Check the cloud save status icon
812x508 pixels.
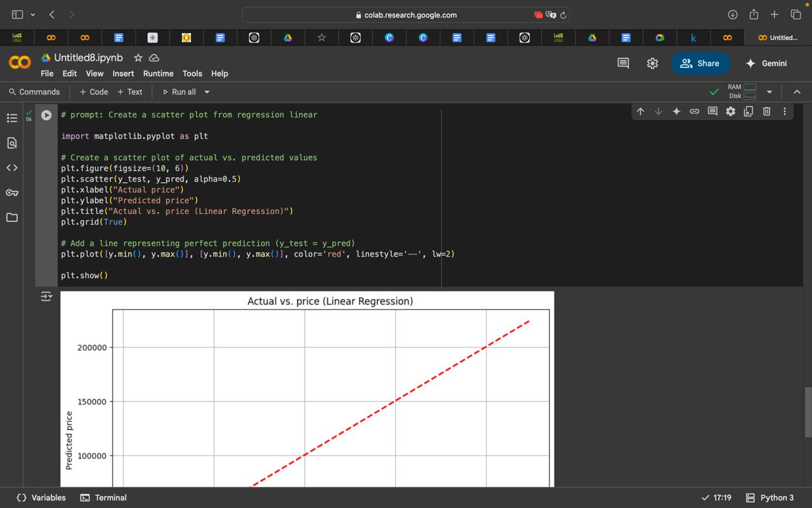pos(154,58)
